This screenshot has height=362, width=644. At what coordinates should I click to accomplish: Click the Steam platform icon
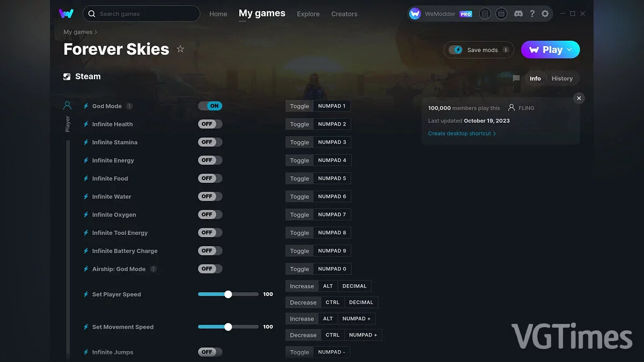[x=67, y=77]
